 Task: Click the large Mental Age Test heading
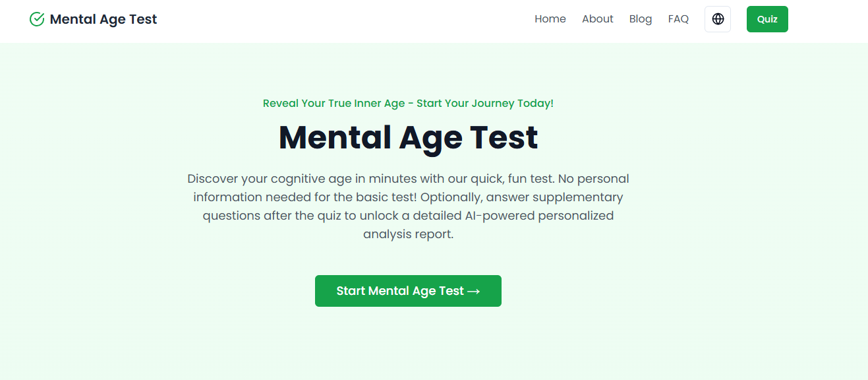(408, 137)
